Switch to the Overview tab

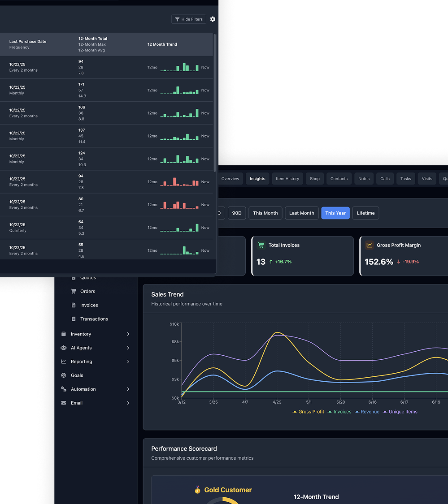tap(230, 179)
